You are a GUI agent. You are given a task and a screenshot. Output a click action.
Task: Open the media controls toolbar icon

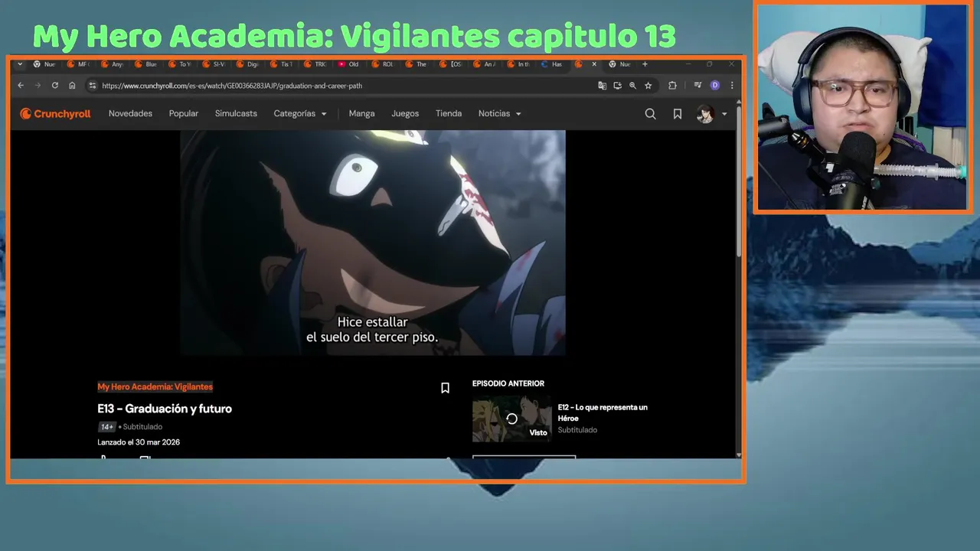697,86
